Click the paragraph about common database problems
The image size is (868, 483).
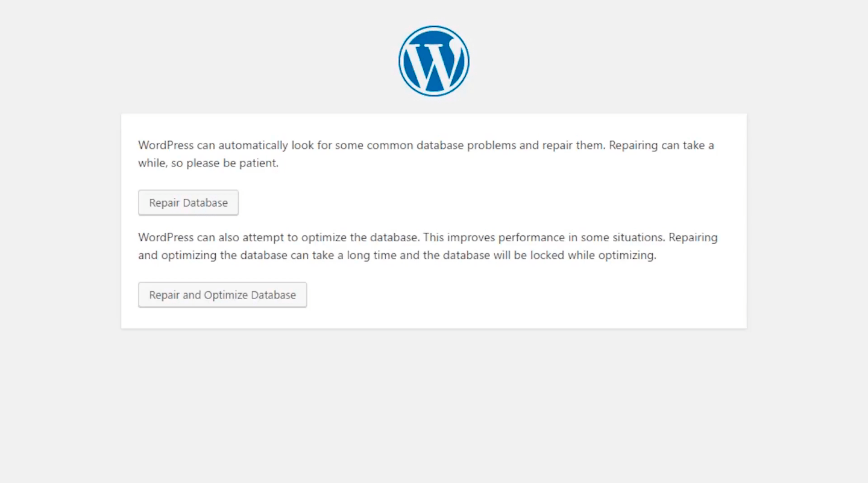pos(426,154)
